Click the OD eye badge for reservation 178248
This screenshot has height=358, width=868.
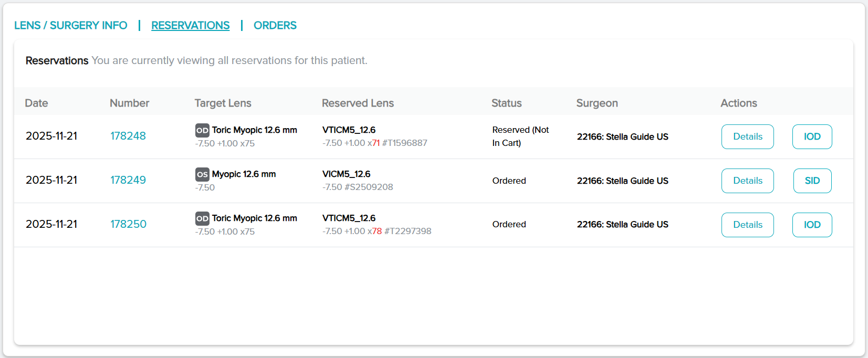coord(202,130)
